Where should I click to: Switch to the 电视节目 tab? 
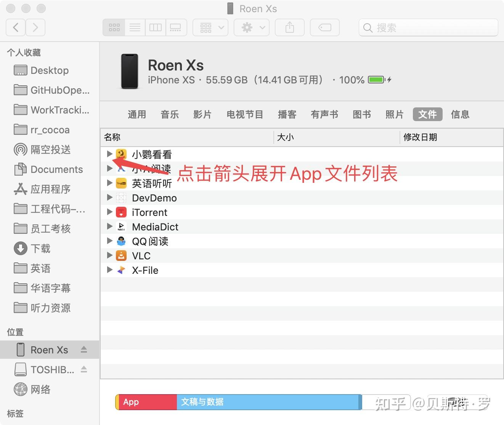click(245, 114)
